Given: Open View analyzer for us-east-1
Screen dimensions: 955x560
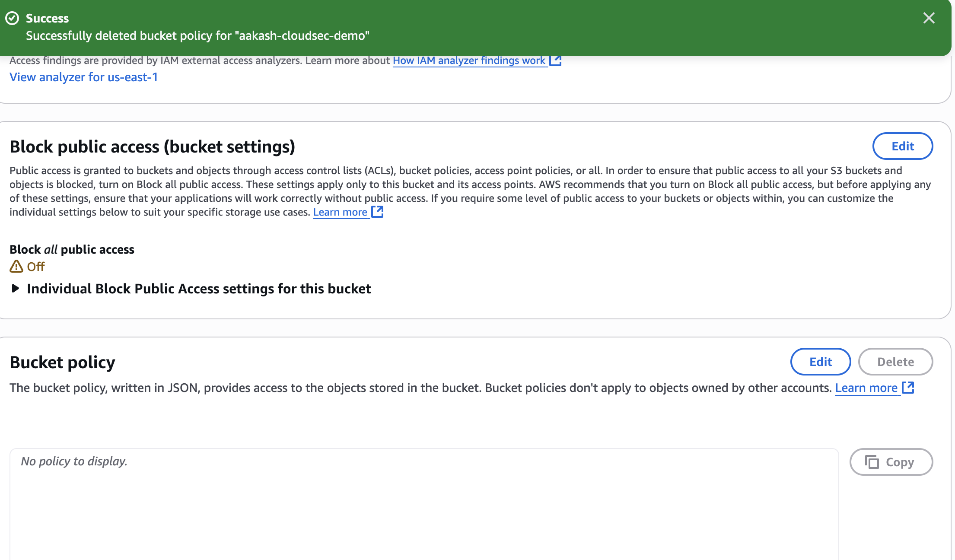Looking at the screenshot, I should click(84, 77).
